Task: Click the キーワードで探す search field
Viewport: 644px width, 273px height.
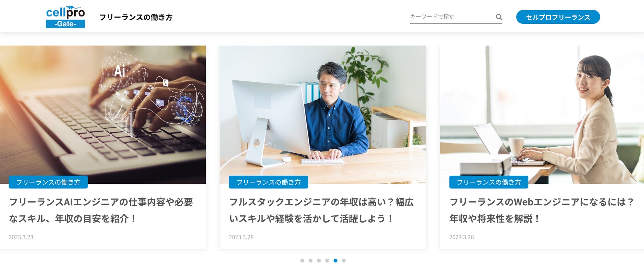Action: point(452,17)
